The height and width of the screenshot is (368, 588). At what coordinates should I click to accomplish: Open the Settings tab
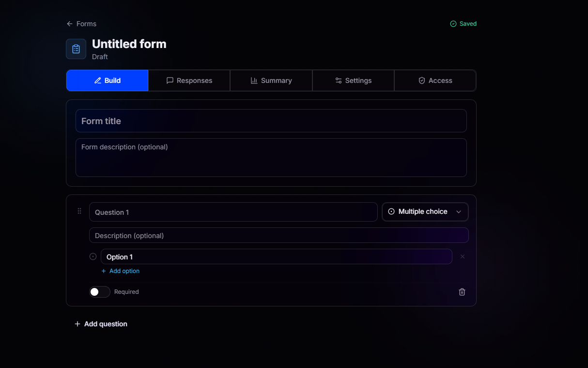[354, 80]
